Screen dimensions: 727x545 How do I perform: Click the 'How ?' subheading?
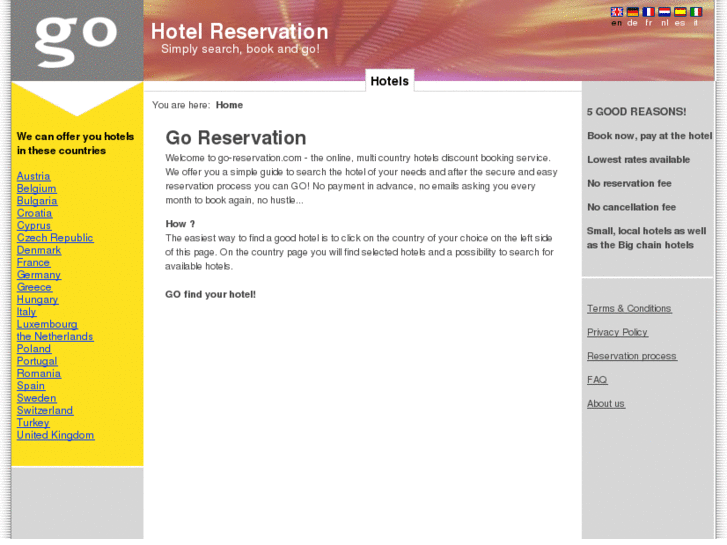tap(180, 224)
